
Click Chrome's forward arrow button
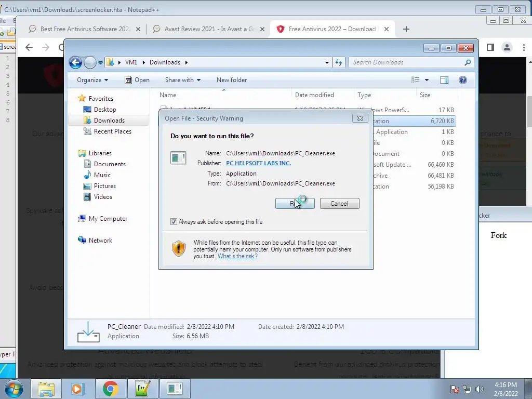point(46,47)
